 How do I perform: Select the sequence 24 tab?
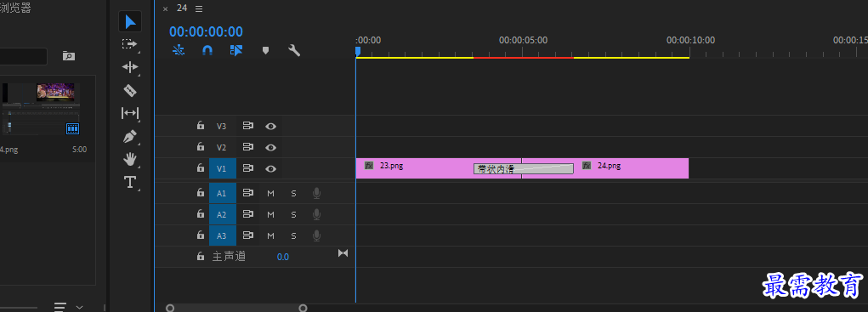coord(182,8)
